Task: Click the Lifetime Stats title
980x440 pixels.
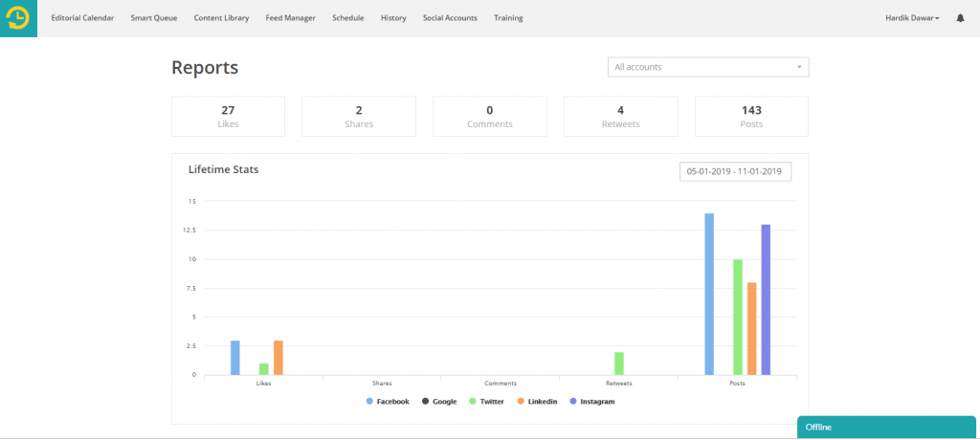Action: [223, 168]
